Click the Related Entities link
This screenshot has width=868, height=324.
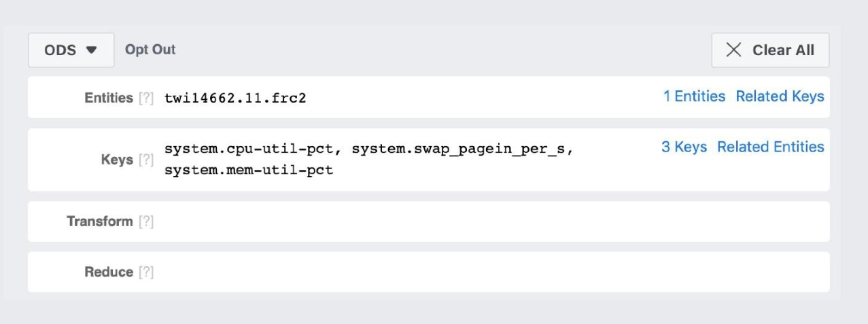click(770, 147)
